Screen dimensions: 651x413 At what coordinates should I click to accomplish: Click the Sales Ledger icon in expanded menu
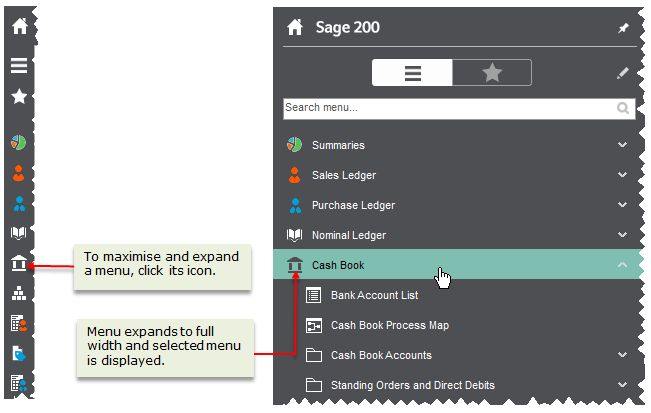295,175
